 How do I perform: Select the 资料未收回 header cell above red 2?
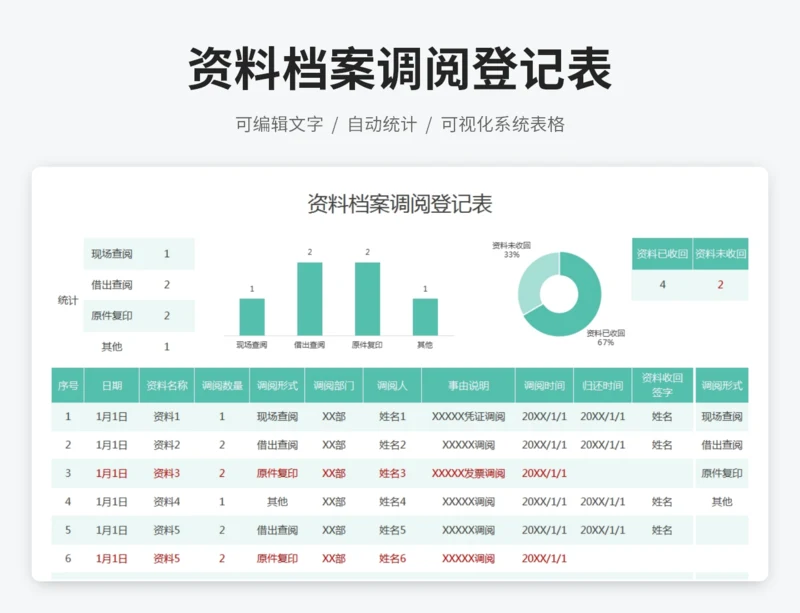pyautogui.click(x=720, y=254)
